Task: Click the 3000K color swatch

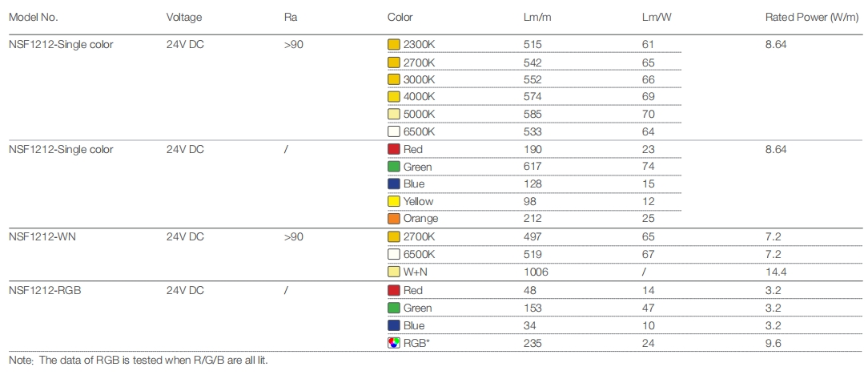Action: [x=393, y=79]
